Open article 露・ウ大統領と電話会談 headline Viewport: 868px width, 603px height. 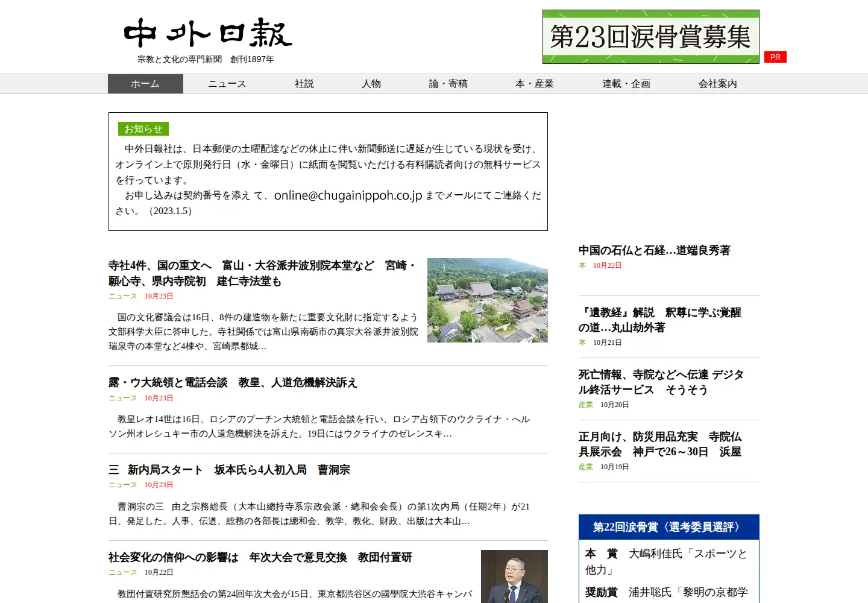click(233, 382)
